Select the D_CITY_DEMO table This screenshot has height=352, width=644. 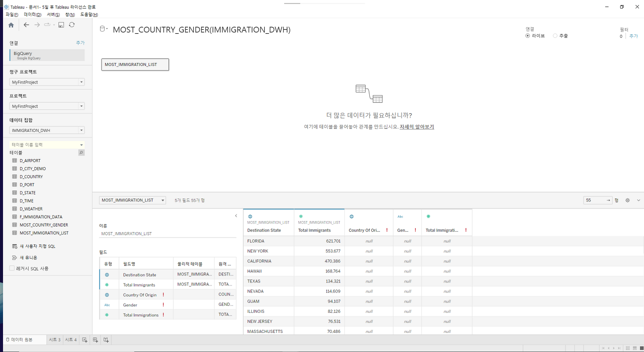(x=33, y=169)
